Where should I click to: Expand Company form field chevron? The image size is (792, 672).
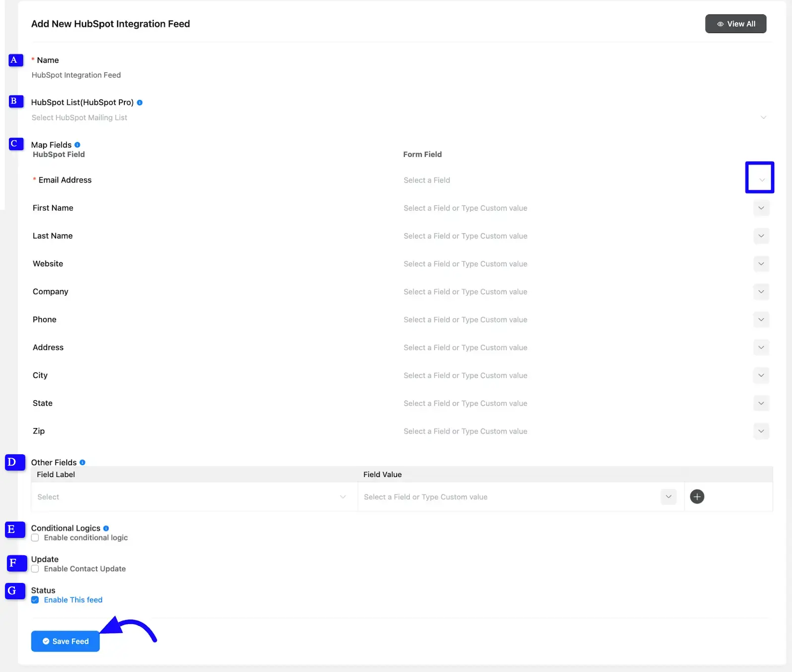coord(761,292)
